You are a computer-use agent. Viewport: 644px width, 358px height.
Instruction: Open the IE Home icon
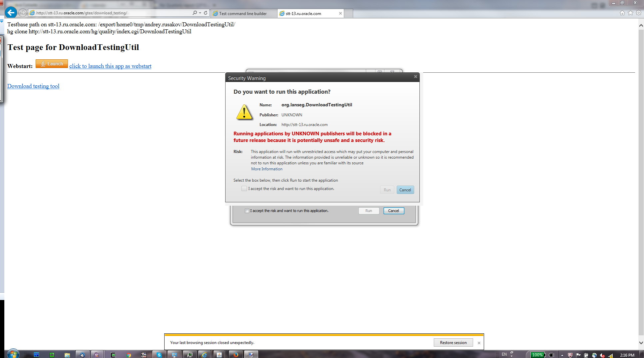(x=622, y=13)
